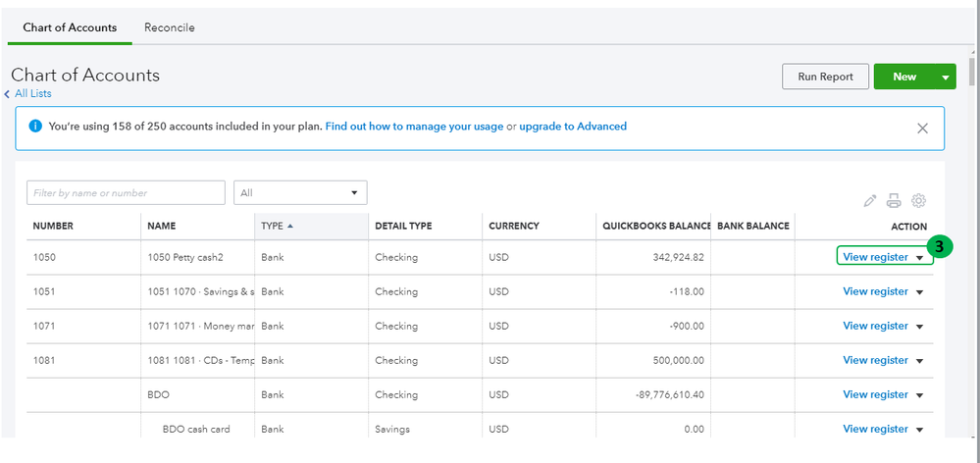Click the 'upgrade to Advanced' link
The height and width of the screenshot is (463, 980).
[573, 127]
